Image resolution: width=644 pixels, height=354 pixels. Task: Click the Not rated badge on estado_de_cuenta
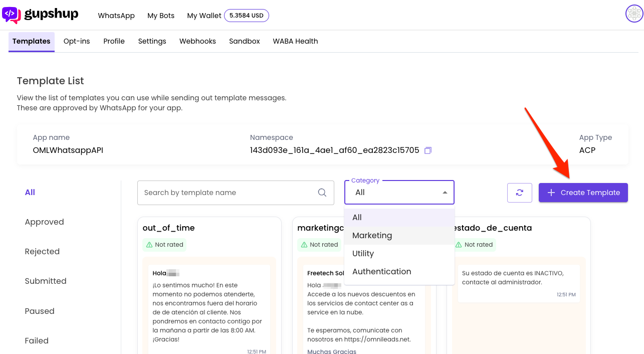pyautogui.click(x=474, y=245)
